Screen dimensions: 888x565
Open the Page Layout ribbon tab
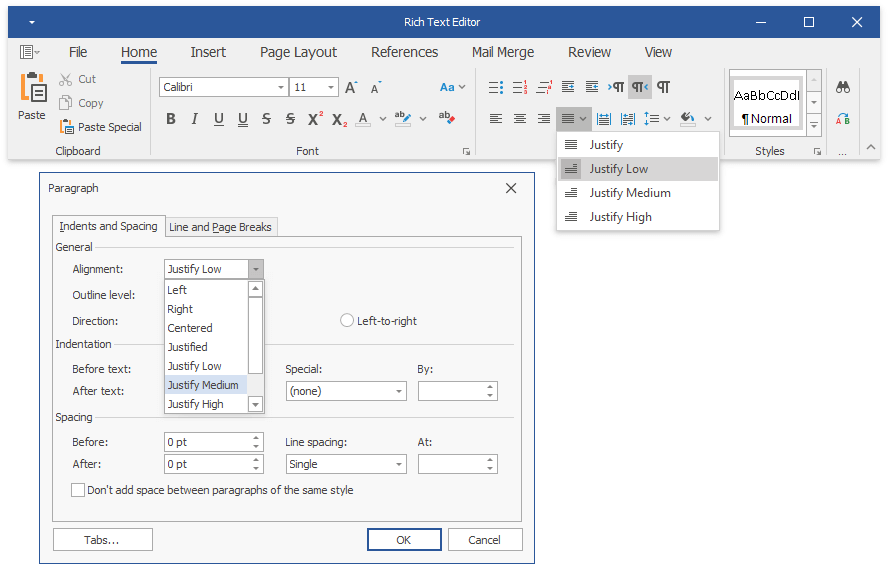[x=298, y=52]
